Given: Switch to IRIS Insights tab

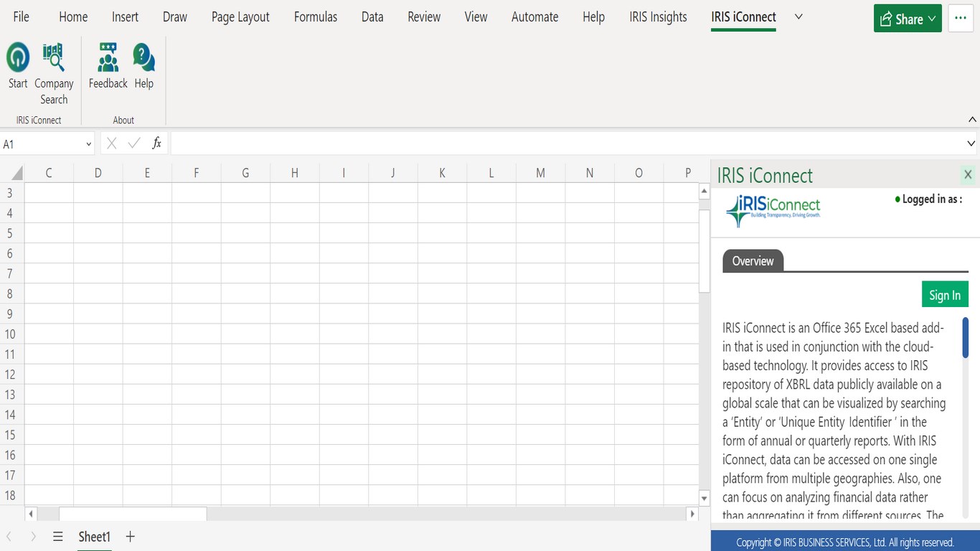Looking at the screenshot, I should 658,17.
